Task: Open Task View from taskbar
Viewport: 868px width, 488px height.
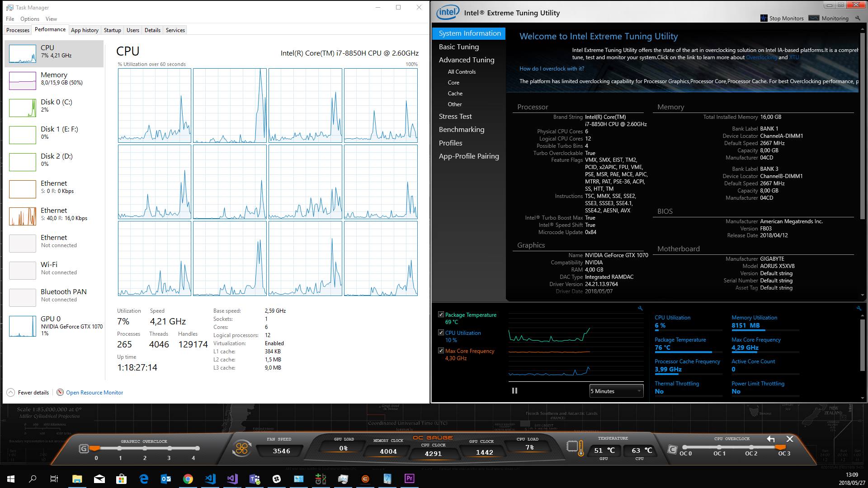Action: [54, 479]
